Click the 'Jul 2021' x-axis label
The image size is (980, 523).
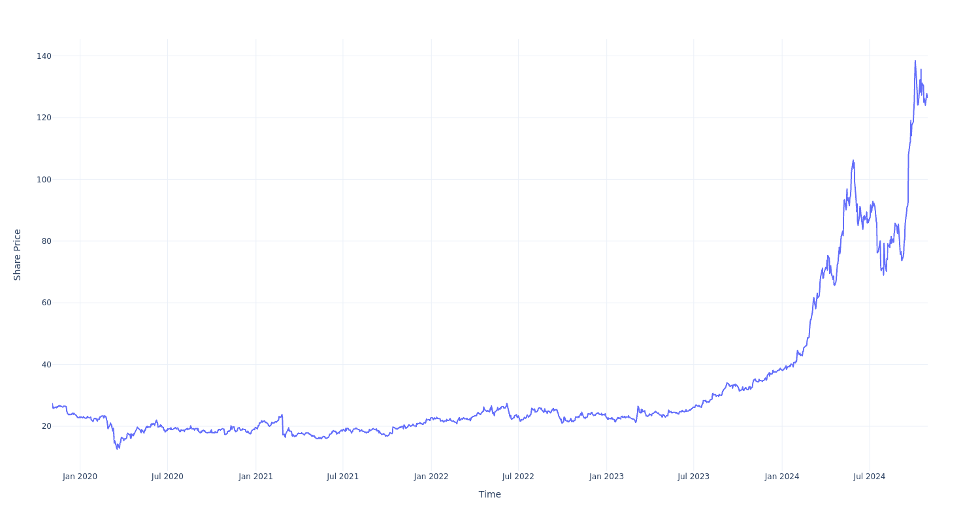tap(343, 477)
